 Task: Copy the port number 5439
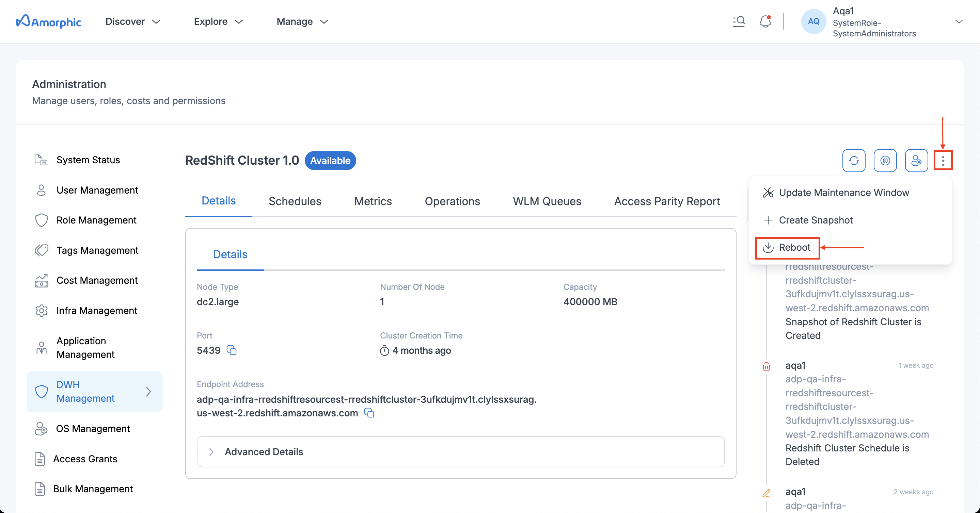click(232, 350)
